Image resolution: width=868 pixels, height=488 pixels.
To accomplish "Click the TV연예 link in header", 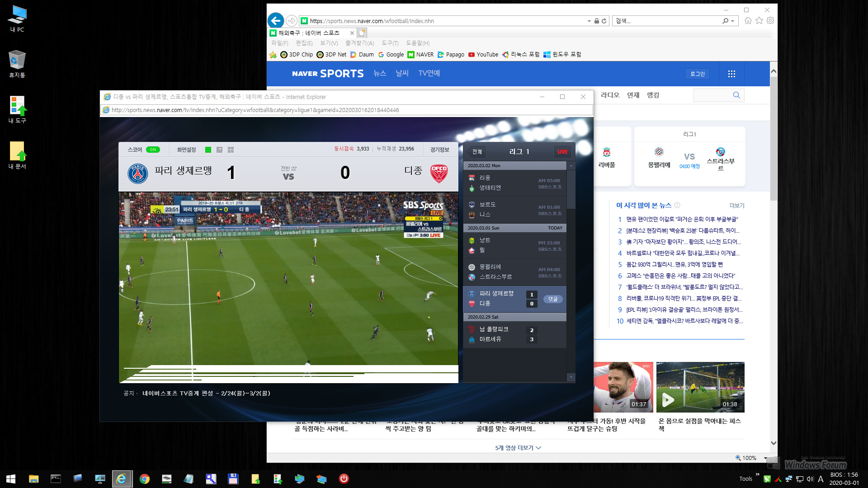I will 429,73.
